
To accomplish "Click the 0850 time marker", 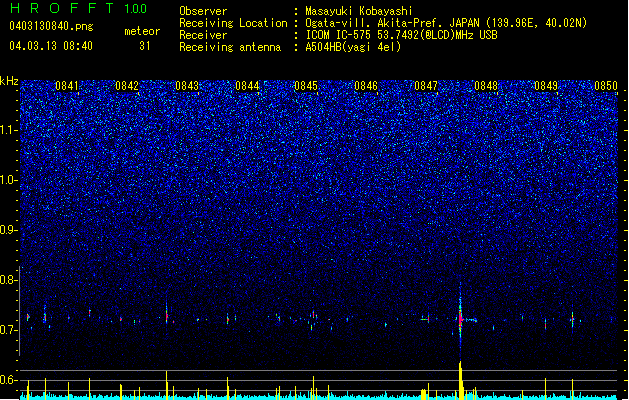I will (606, 86).
